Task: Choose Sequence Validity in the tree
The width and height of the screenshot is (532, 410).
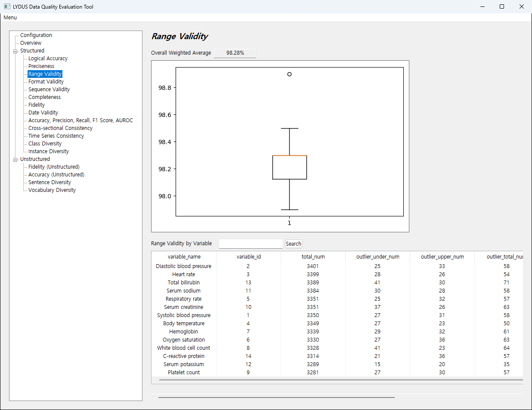Action: click(49, 89)
